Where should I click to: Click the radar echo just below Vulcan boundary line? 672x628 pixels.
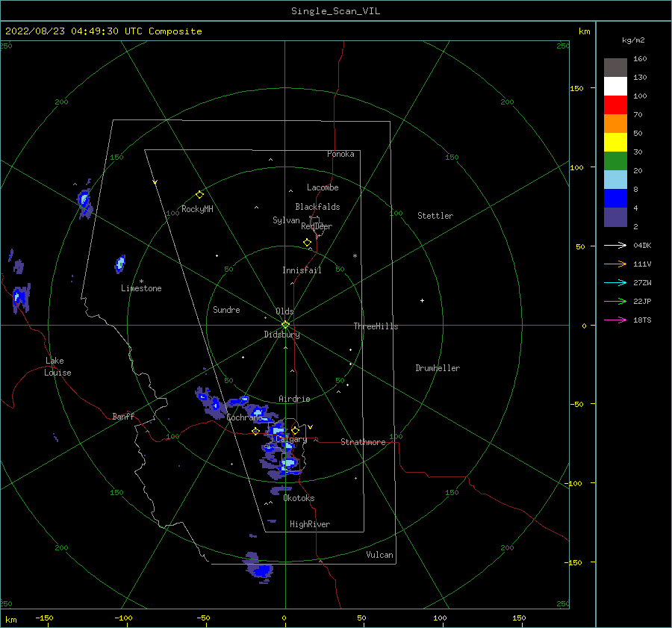(260, 570)
